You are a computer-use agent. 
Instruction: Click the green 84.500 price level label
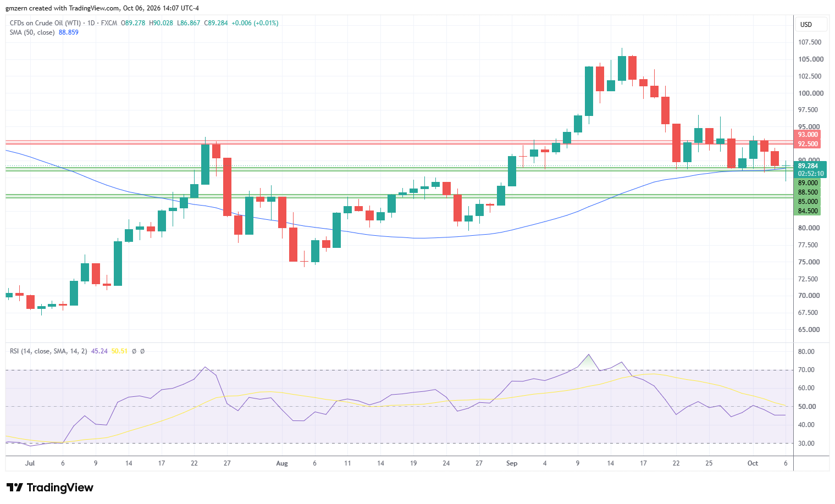click(x=808, y=211)
